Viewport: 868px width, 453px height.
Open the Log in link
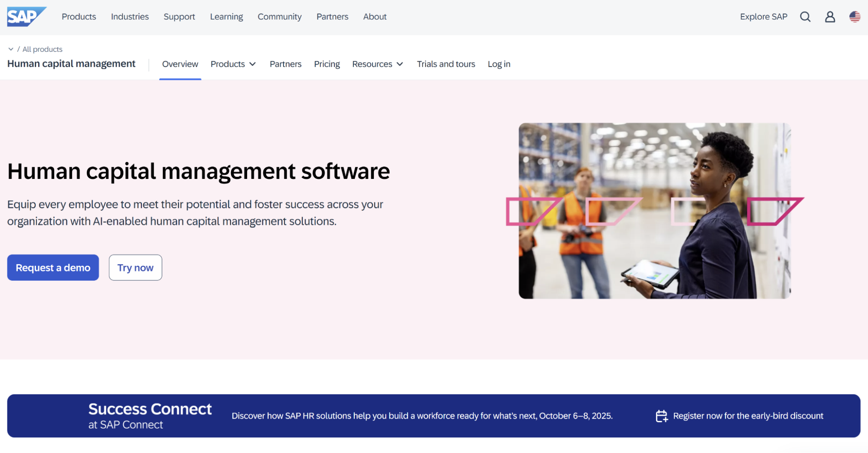498,64
